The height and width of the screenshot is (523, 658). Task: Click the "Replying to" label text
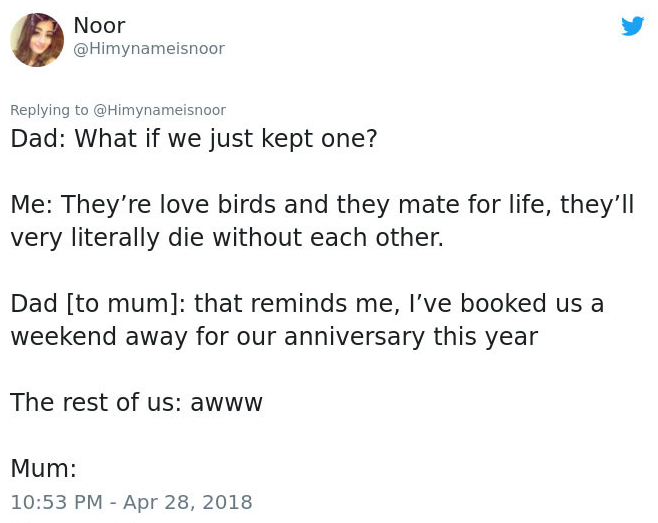click(49, 110)
